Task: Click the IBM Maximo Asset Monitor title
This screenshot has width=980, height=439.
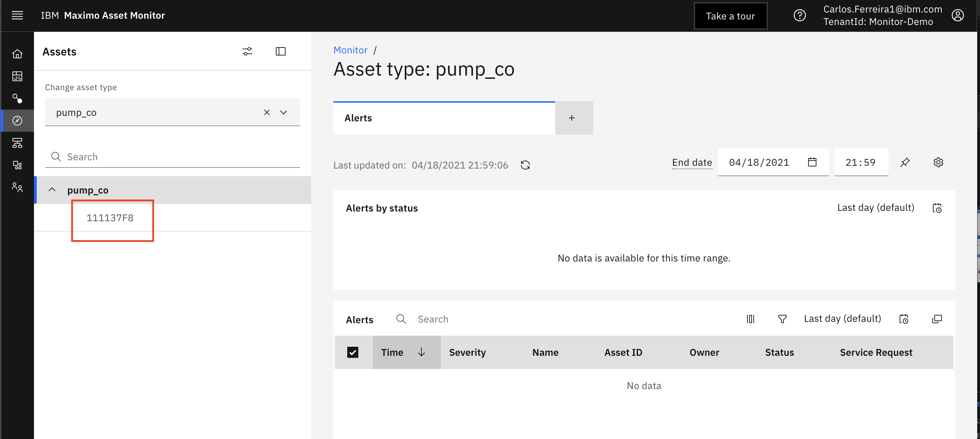Action: pyautogui.click(x=103, y=15)
